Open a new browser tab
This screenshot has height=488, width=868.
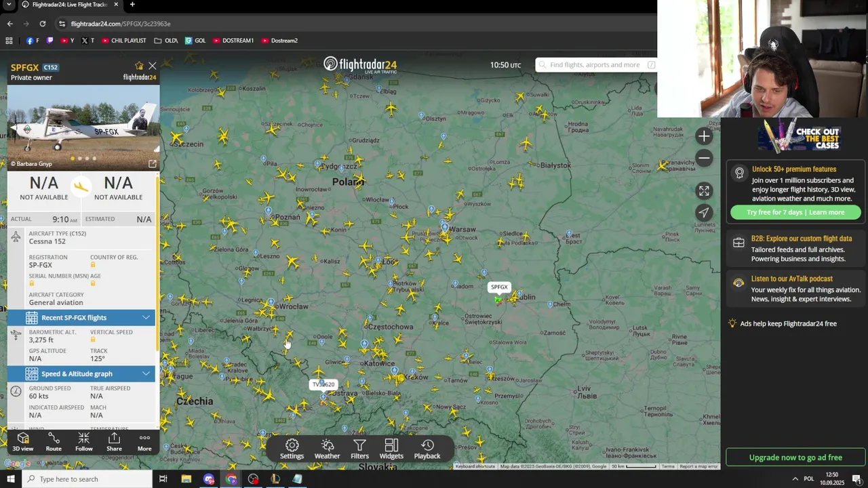point(132,5)
